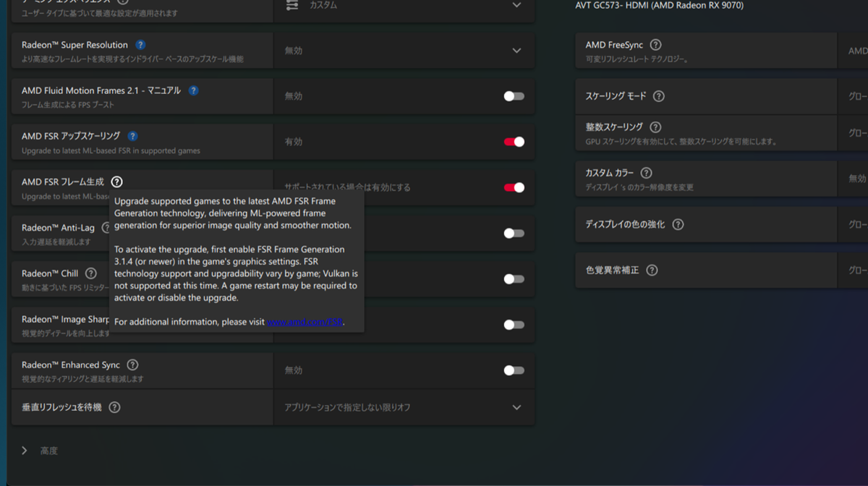Click help icon beside AMD FSR フレーム生成

[x=117, y=182]
